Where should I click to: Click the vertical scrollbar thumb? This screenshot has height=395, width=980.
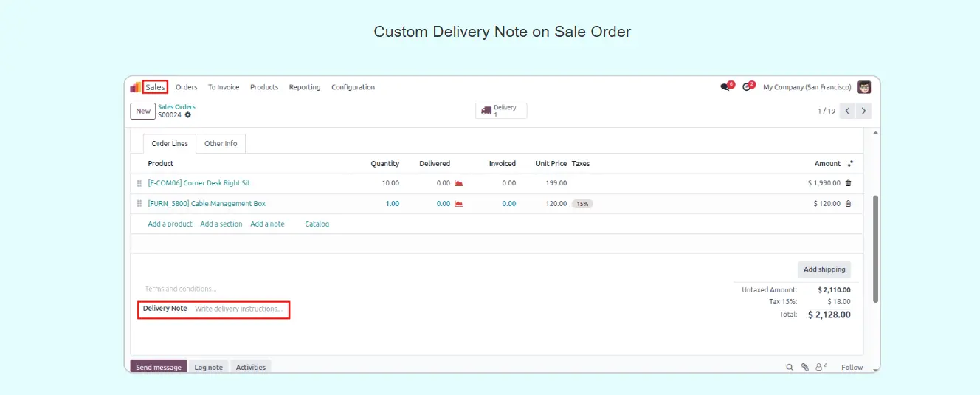pyautogui.click(x=875, y=247)
